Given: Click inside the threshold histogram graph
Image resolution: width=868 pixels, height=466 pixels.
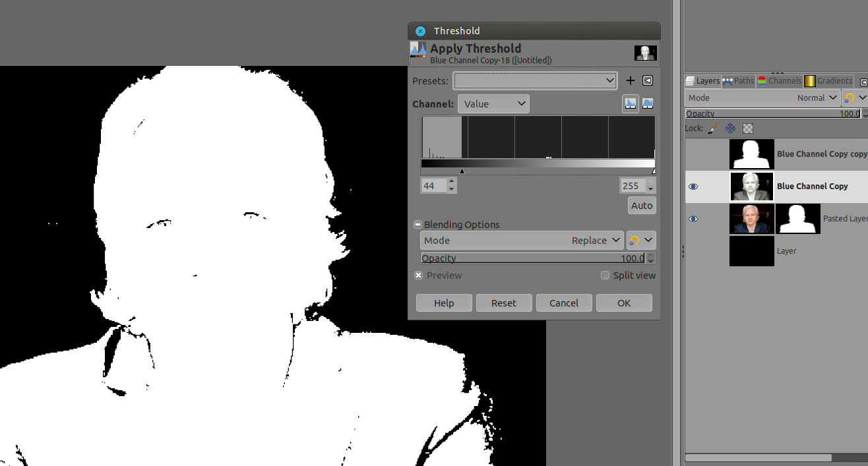Looking at the screenshot, I should tap(538, 137).
